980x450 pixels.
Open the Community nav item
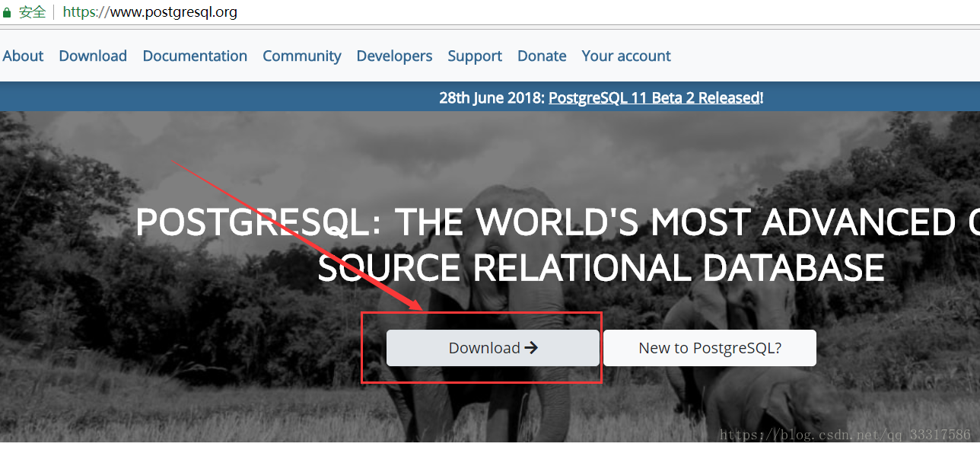pos(301,56)
